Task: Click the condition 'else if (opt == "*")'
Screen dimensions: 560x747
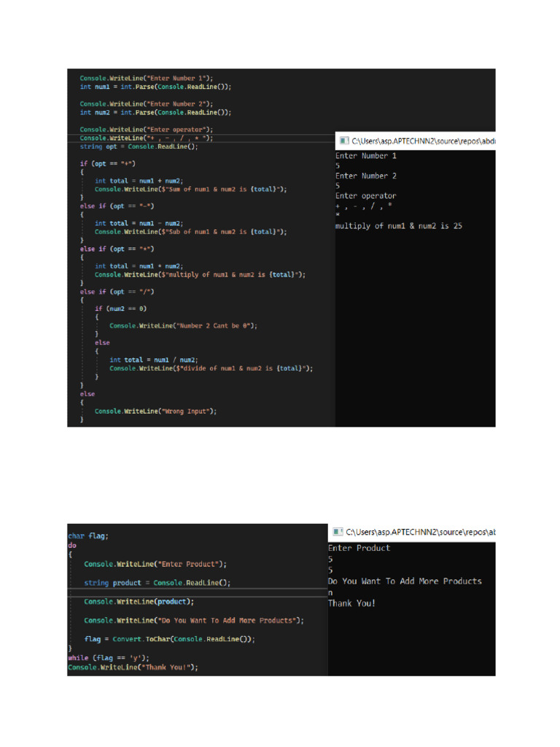Action: 117,249
